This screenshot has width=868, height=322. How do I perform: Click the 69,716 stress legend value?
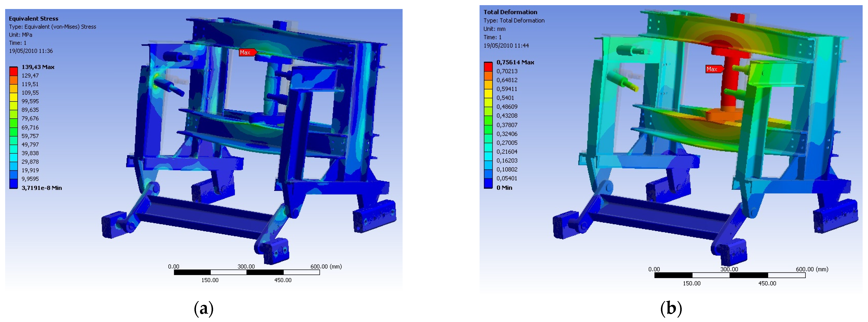pos(30,127)
